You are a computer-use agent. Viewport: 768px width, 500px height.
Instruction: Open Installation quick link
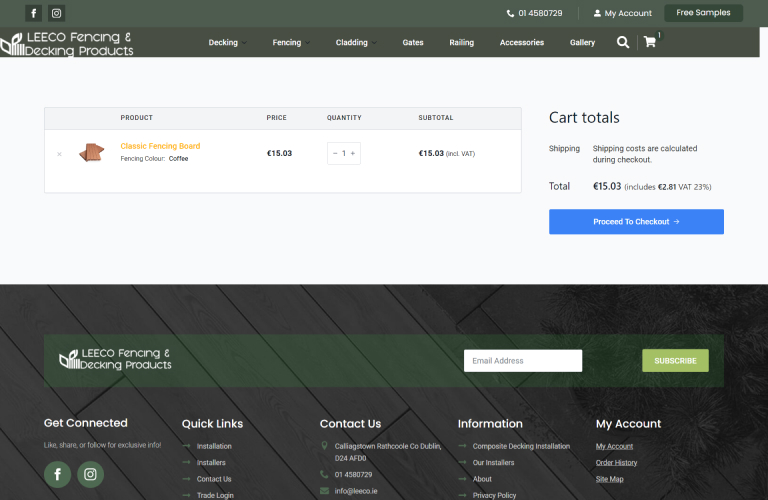[214, 446]
